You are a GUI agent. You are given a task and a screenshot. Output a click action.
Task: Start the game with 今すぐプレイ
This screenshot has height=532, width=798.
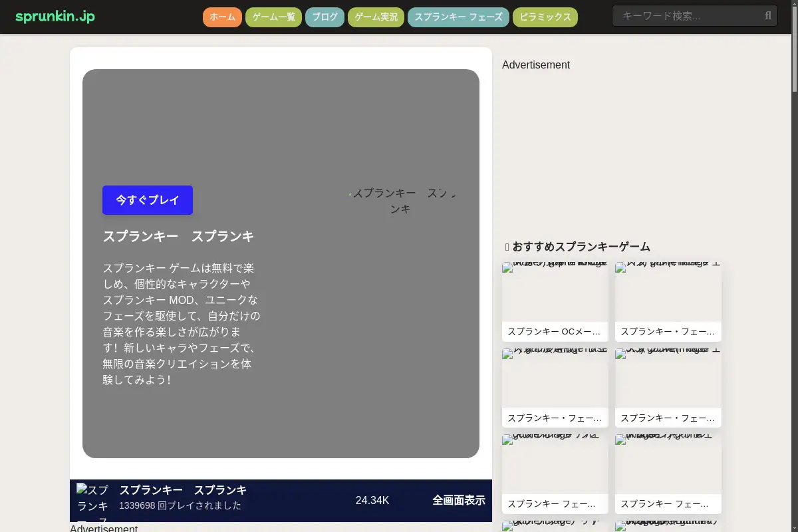pyautogui.click(x=148, y=200)
